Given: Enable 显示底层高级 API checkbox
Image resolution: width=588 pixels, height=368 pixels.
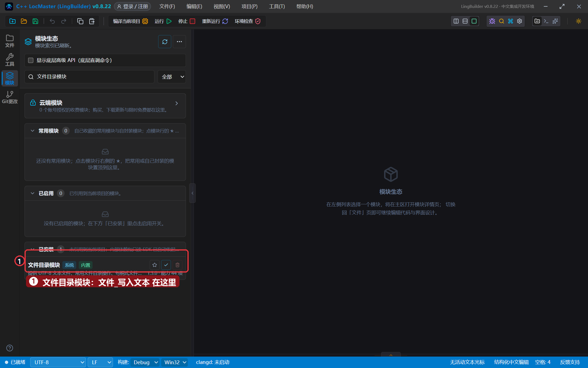Looking at the screenshot, I should point(31,60).
